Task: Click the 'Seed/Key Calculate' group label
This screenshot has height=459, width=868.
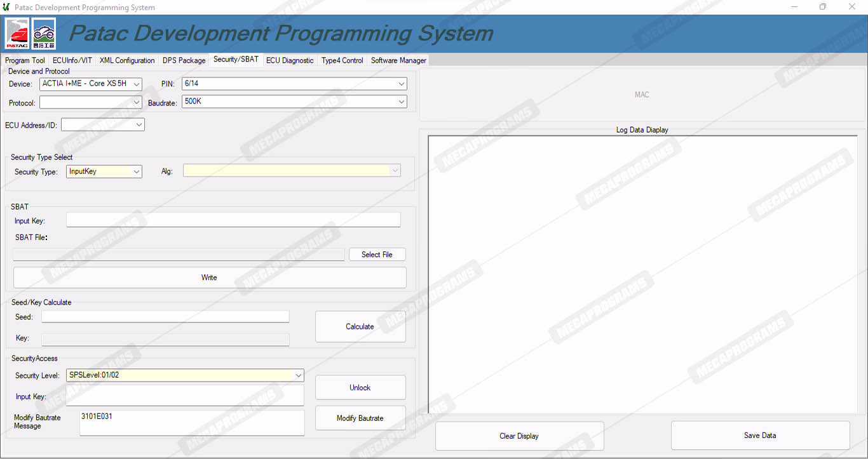Action: [x=41, y=303]
